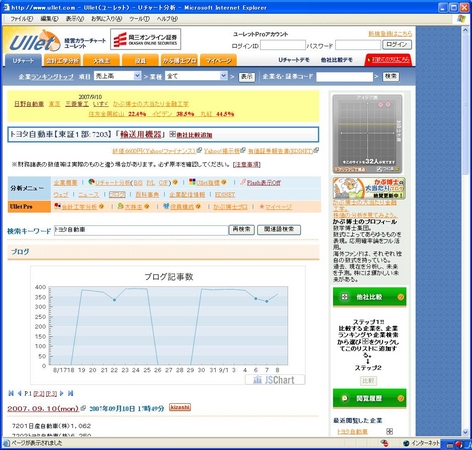This screenshot has width=472, height=450.
Task: Click the 比較 button under ステップ2
Action: pyautogui.click(x=368, y=381)
